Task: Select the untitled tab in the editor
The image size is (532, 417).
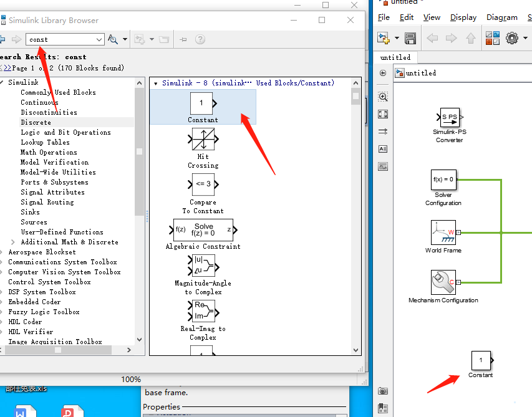Action: click(395, 57)
